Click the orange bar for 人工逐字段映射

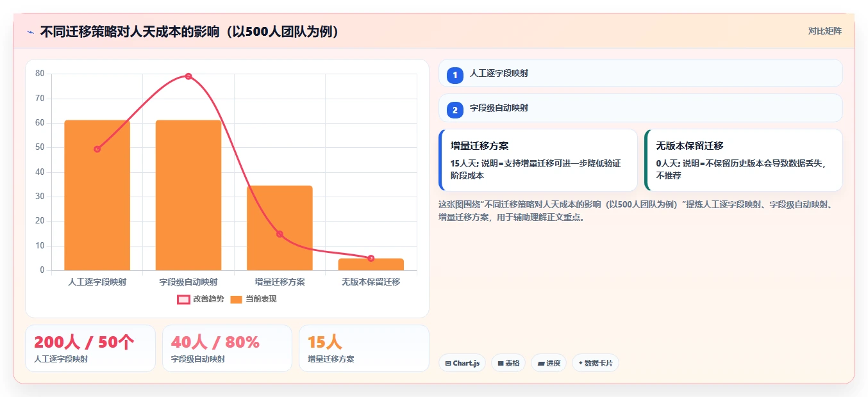tap(97, 195)
